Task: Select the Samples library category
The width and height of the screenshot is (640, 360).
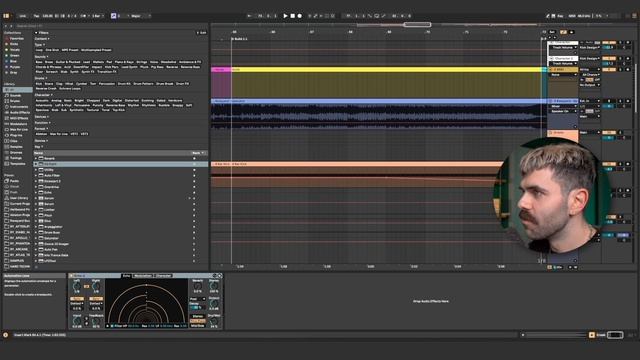Action: 16,147
